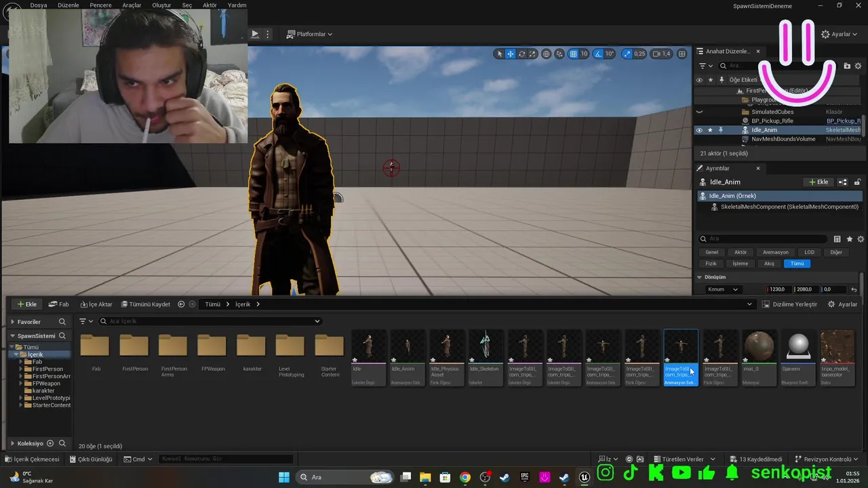Open content browser filter dropdown
This screenshot has height=488, width=868.
[86, 321]
